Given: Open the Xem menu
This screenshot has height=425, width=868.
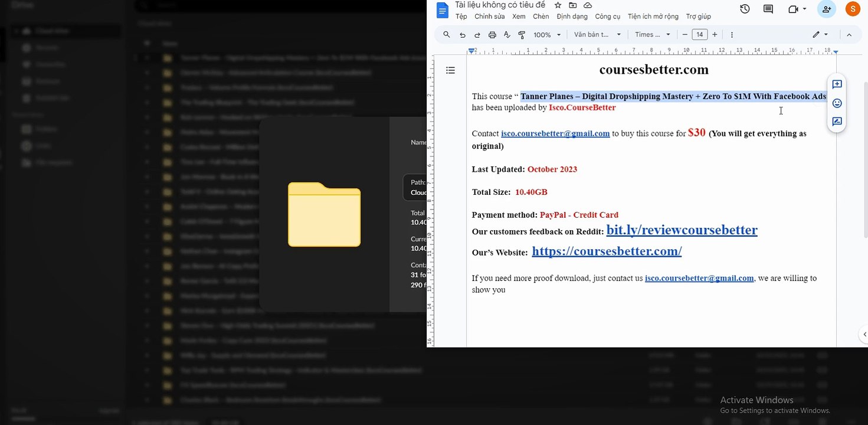Looking at the screenshot, I should [519, 17].
